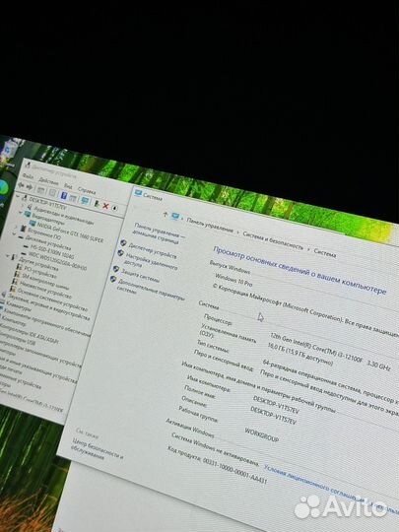Click warning icon of SM контроллер шины
The height and width of the screenshot is (532, 399).
[x=17, y=274]
